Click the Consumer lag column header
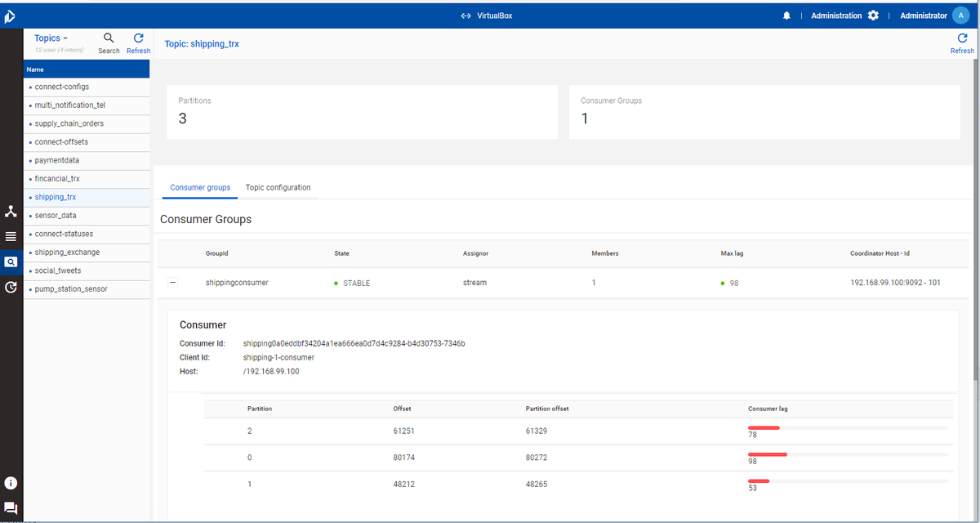Viewport: 980px width, 523px height. coord(768,408)
